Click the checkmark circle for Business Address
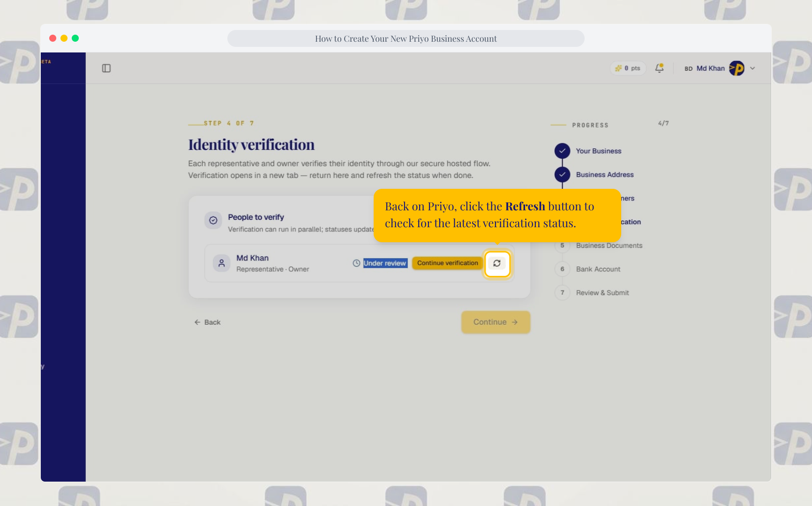Viewport: 812px width, 506px height. (562, 174)
